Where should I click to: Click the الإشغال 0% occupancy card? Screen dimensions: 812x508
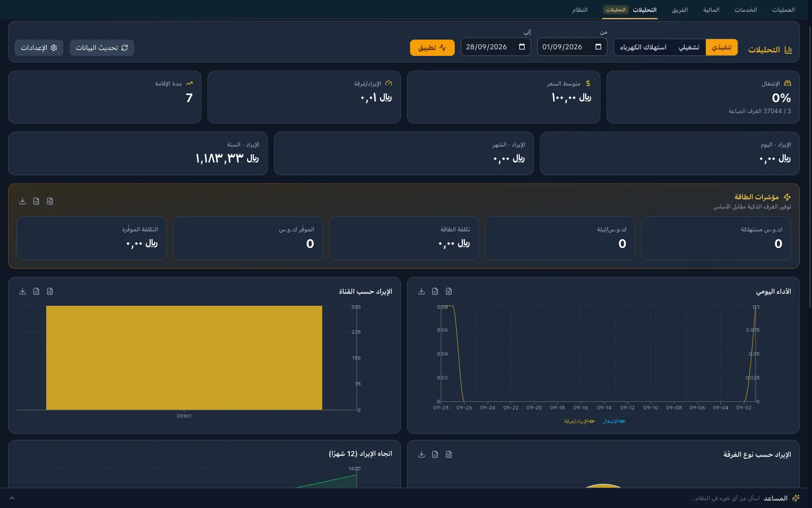[x=703, y=97]
